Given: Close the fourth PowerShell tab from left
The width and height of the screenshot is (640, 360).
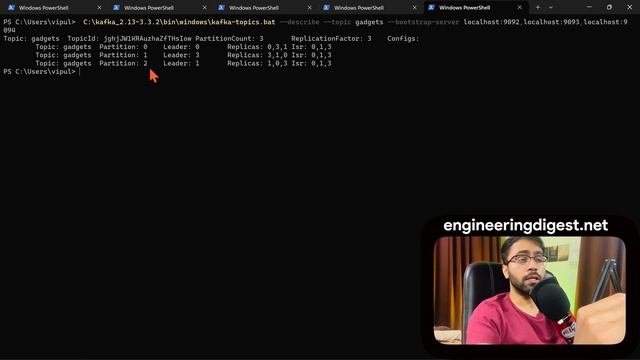Looking at the screenshot, I should click(x=414, y=7).
